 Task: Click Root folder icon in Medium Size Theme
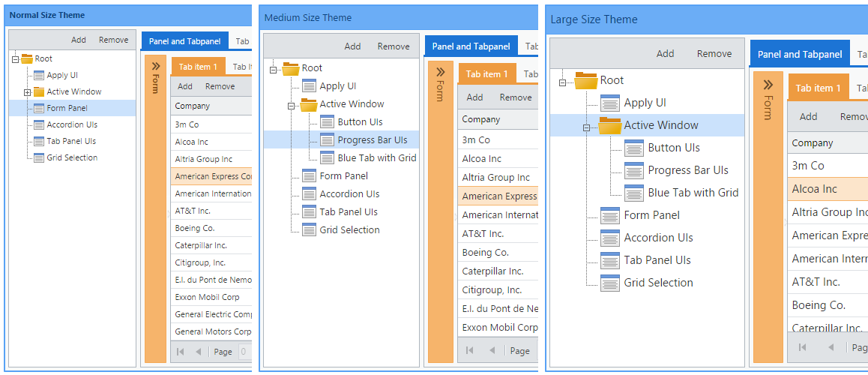[291, 68]
